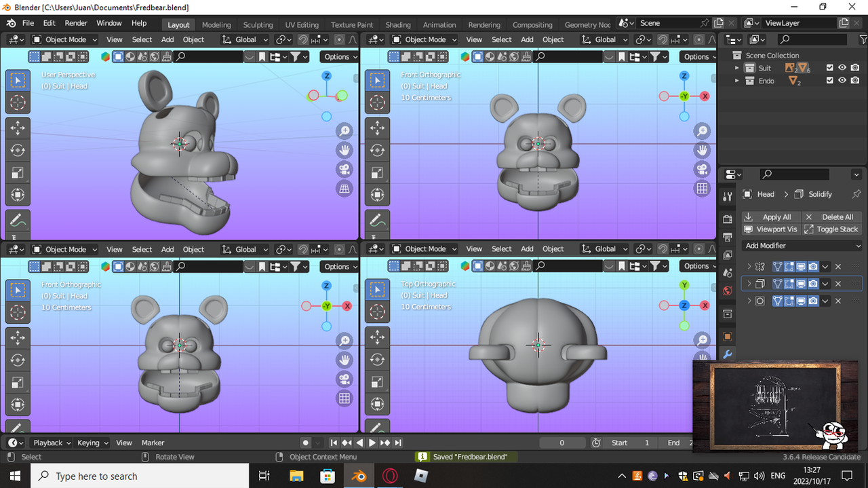Expand the Endo collection in the Outliner
The height and width of the screenshot is (488, 868).
(x=737, y=81)
